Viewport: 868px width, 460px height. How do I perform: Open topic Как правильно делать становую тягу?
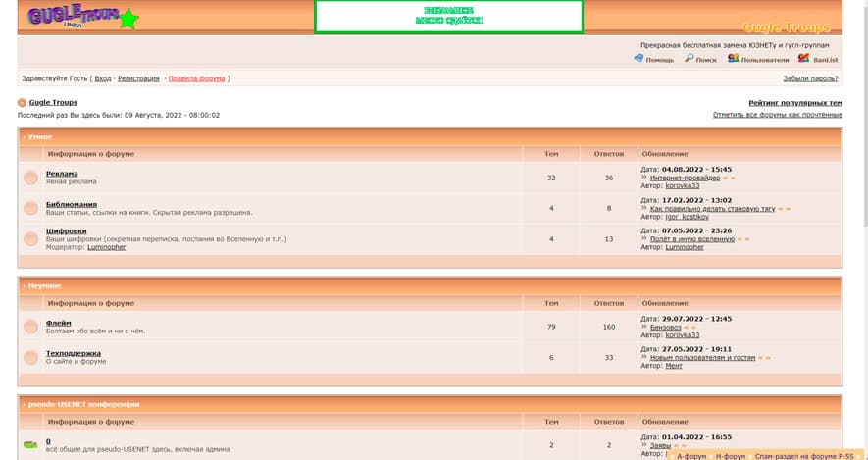coord(713,209)
